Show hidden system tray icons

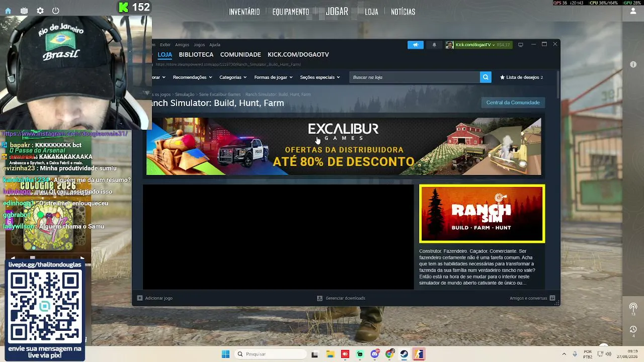[564, 354]
